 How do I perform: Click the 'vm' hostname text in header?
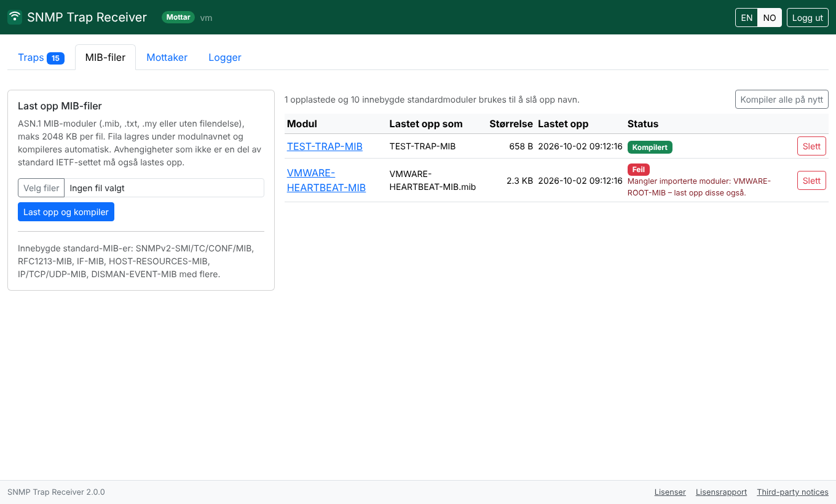click(x=206, y=18)
